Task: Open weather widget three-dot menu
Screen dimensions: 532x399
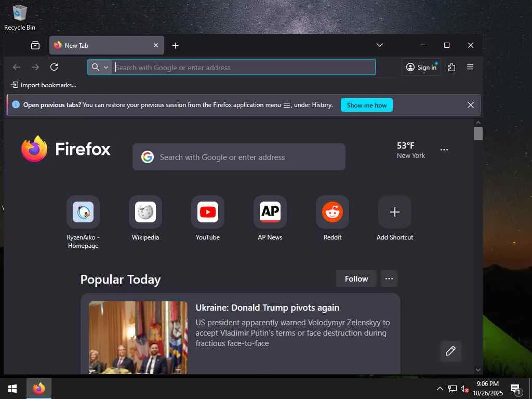Action: (444, 150)
